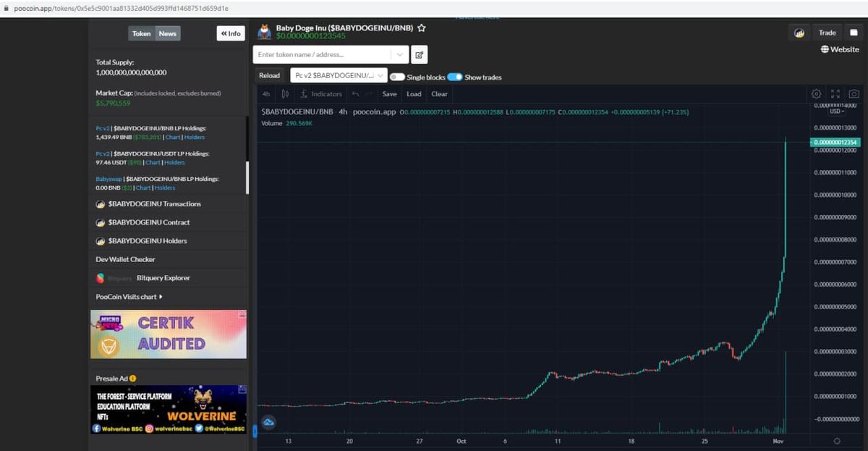This screenshot has width=868, height=451.
Task: Undo the last chart action
Action: click(x=355, y=94)
